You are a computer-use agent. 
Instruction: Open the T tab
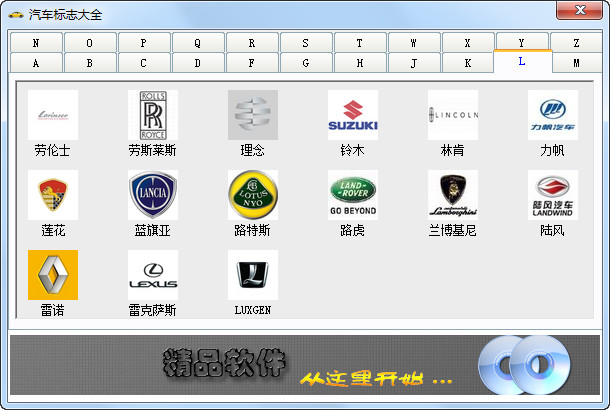click(360, 42)
